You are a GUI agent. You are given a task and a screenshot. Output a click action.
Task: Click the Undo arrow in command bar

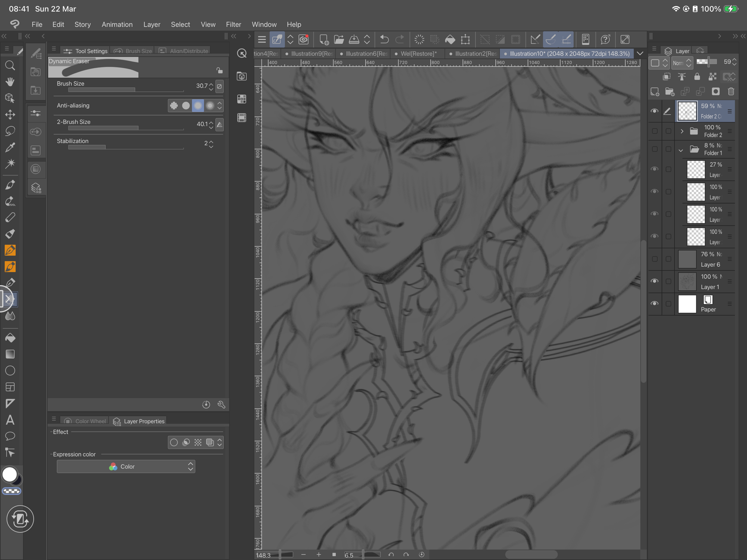[384, 39]
